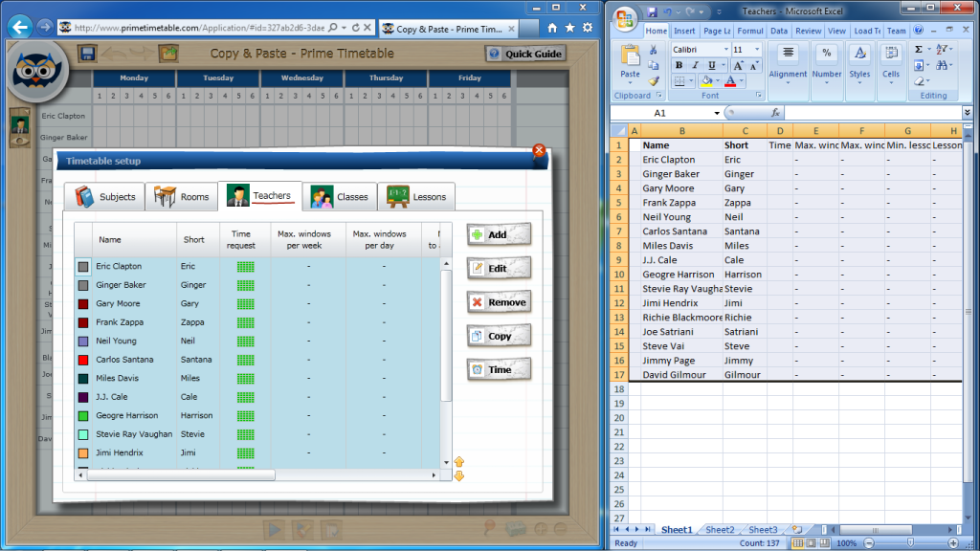Open the Subjects tab in Timetable setup
Image resolution: width=980 pixels, height=551 pixels.
coord(104,197)
